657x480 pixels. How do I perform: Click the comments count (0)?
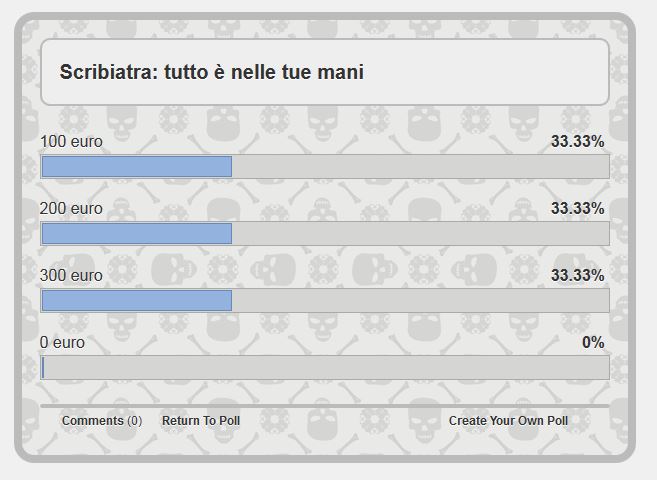[135, 421]
